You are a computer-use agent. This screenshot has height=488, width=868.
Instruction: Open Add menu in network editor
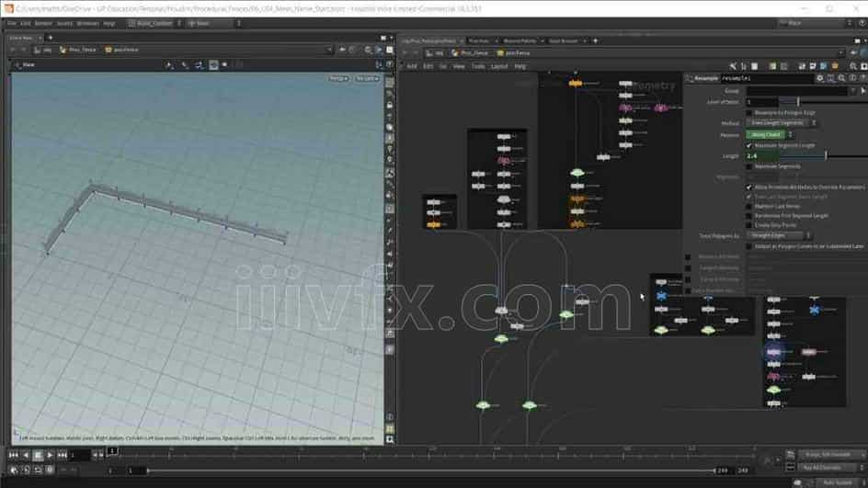(412, 66)
